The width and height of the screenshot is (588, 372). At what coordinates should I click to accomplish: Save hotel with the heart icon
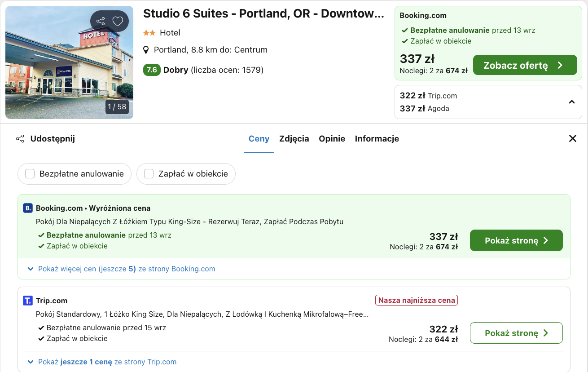pyautogui.click(x=118, y=21)
